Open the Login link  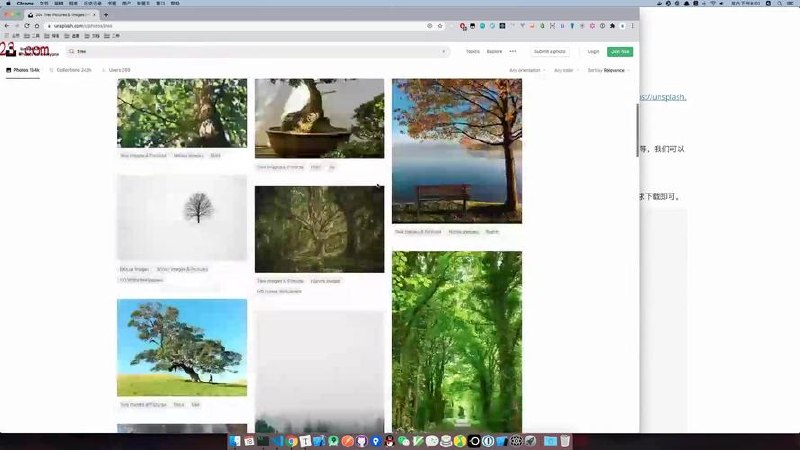pos(593,52)
